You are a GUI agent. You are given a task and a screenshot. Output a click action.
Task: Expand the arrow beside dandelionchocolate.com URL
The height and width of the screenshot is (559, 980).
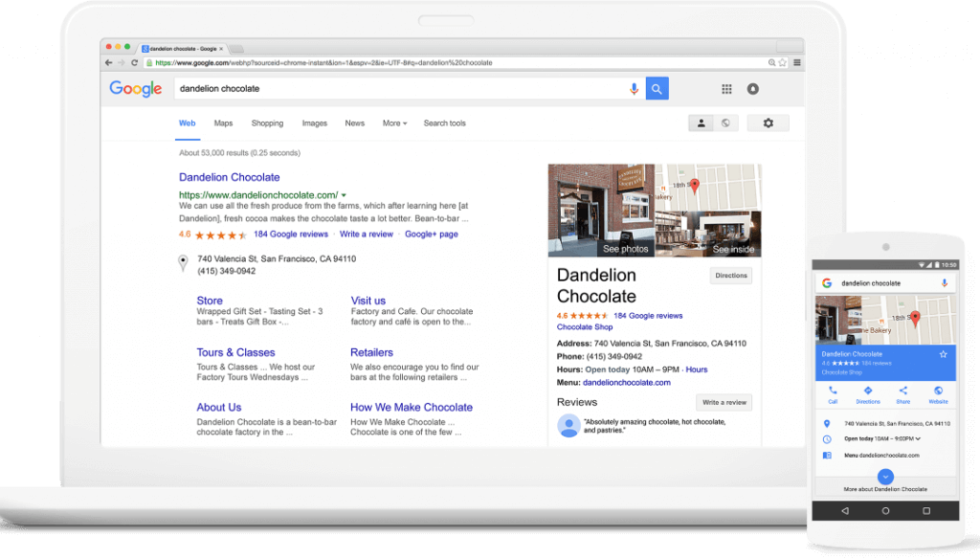pyautogui.click(x=344, y=195)
